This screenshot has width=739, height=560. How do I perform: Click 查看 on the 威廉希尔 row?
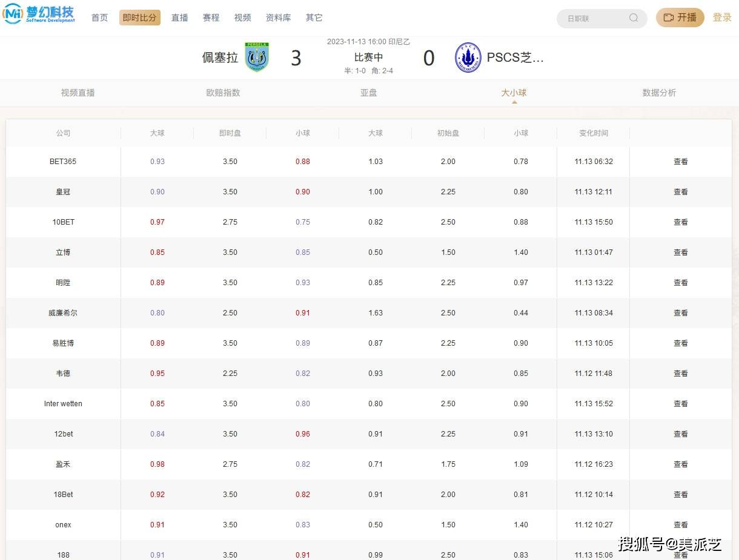(680, 313)
